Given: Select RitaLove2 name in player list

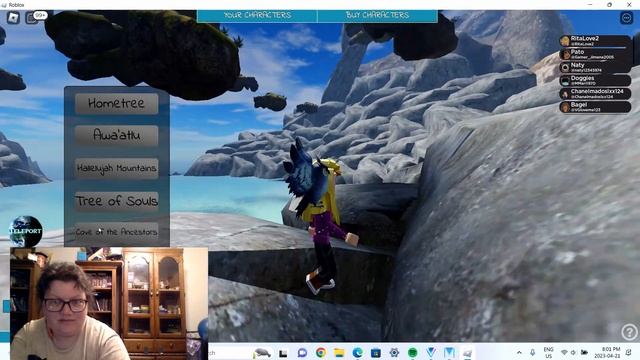Looking at the screenshot, I should coord(585,38).
